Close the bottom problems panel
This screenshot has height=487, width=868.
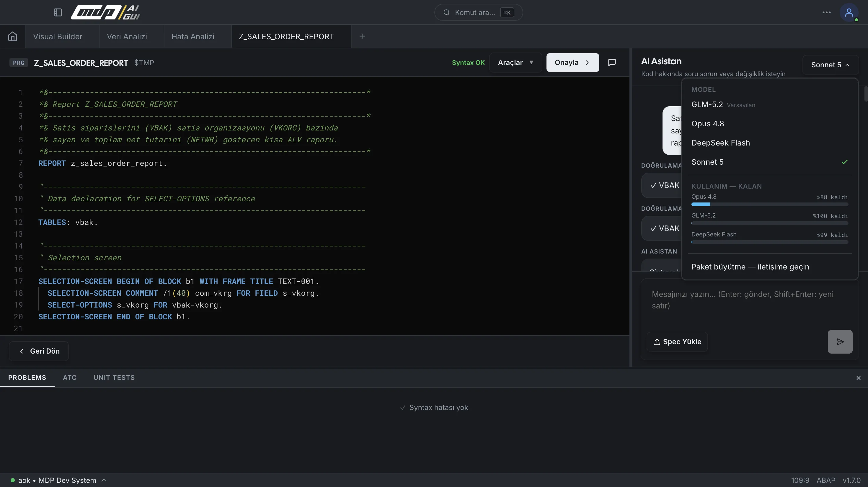tap(858, 378)
